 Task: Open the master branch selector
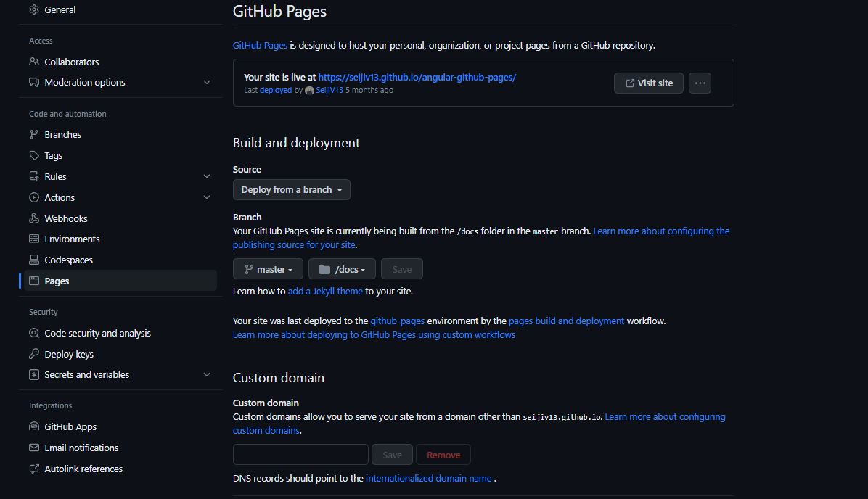(268, 269)
